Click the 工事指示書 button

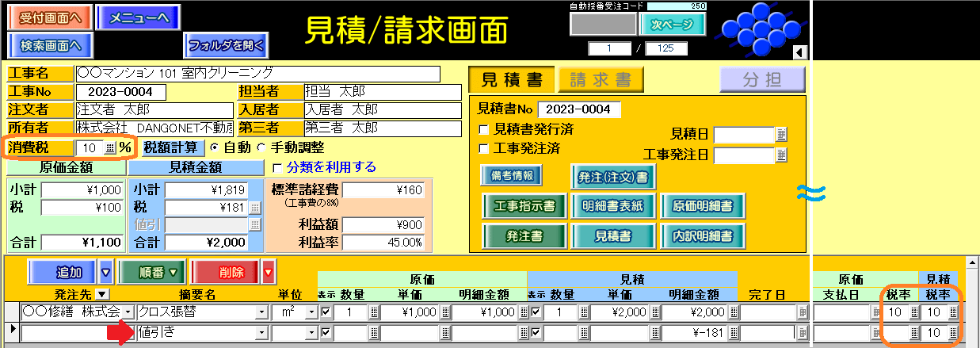[520, 207]
